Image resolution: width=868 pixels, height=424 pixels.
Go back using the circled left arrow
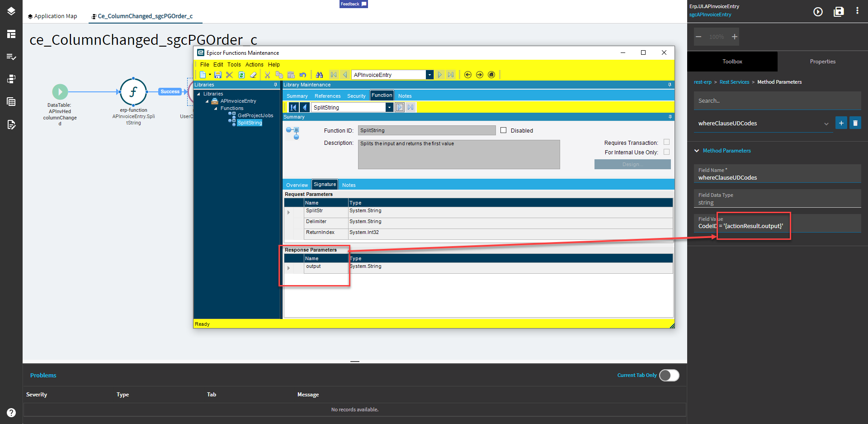click(468, 75)
